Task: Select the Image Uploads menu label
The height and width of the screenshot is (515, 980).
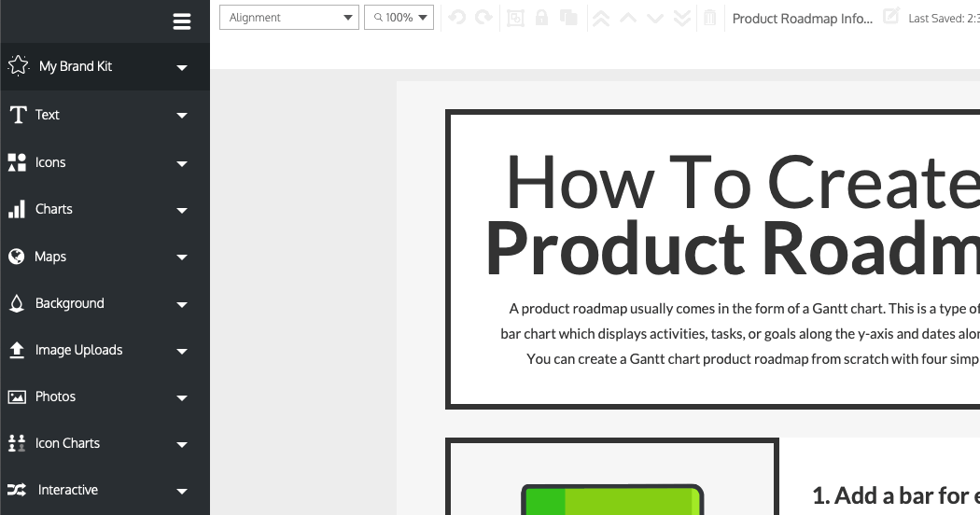Action: (78, 350)
